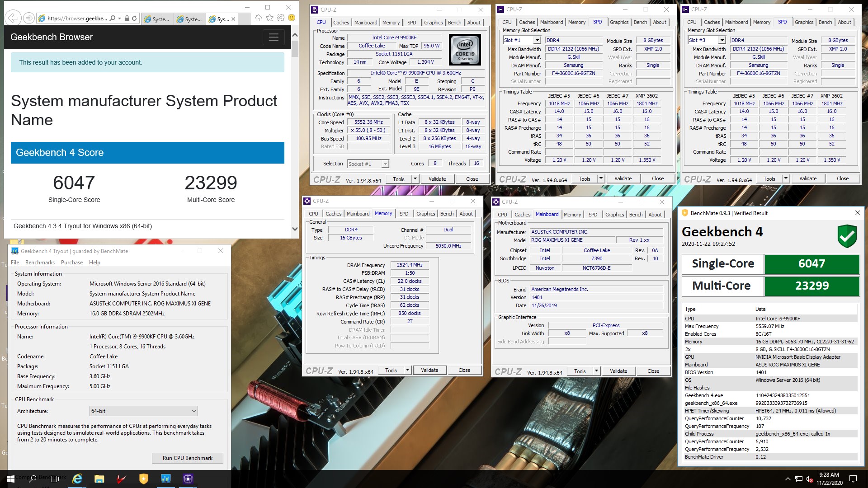Open the red bird icon app in taskbar
Image resolution: width=868 pixels, height=488 pixels.
click(x=122, y=479)
